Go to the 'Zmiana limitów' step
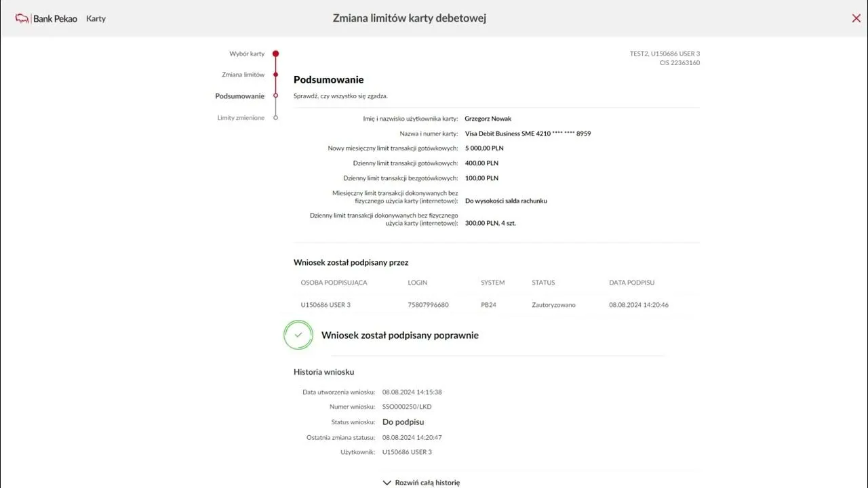This screenshot has width=868, height=488. click(x=243, y=75)
